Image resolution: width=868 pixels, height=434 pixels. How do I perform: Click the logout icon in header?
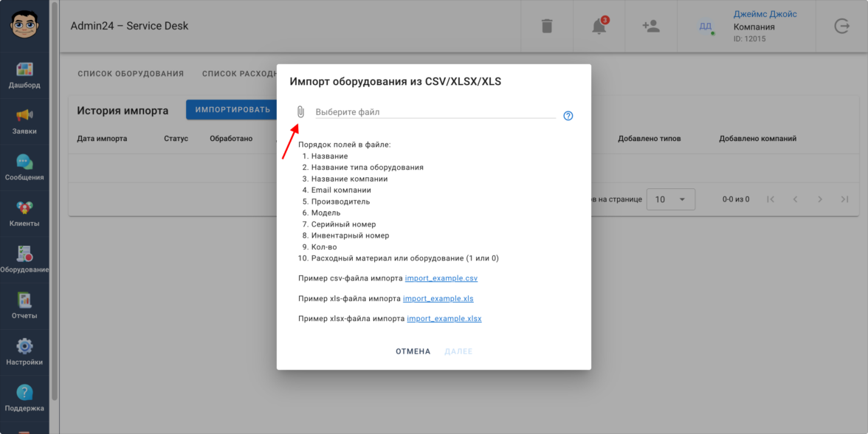tap(841, 26)
